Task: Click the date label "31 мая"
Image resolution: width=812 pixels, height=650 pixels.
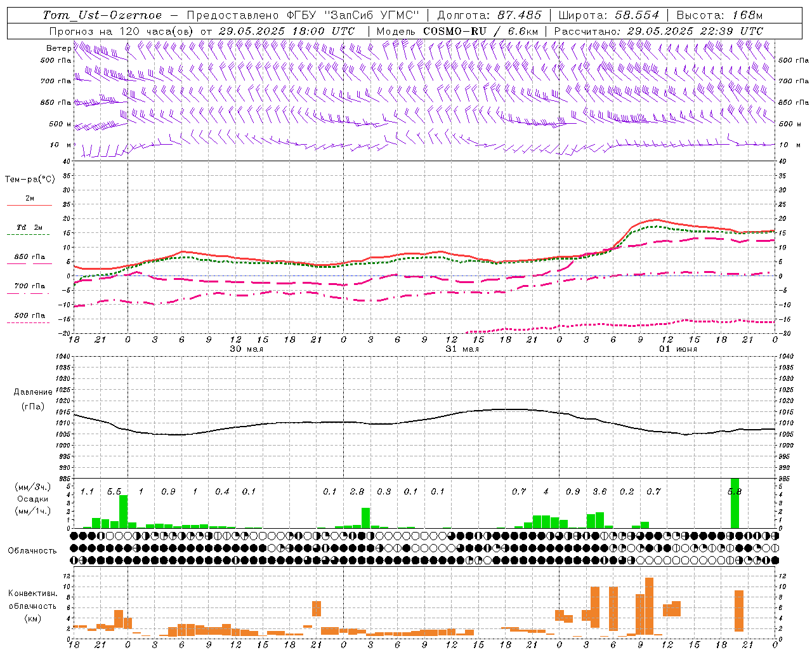Action: [x=462, y=349]
